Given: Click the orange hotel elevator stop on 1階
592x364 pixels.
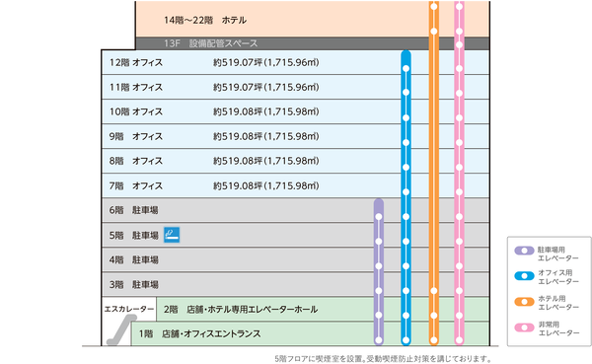Looking at the screenshot, I should (434, 340).
